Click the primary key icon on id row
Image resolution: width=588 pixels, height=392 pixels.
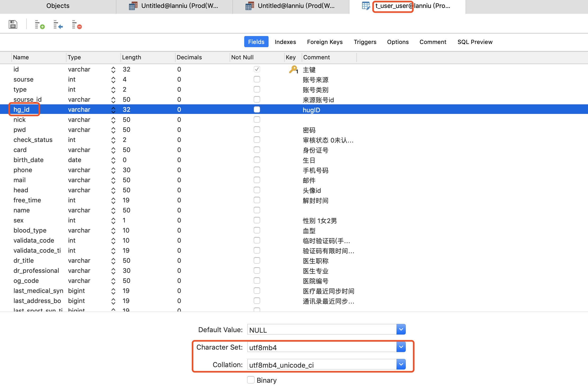[x=293, y=69]
